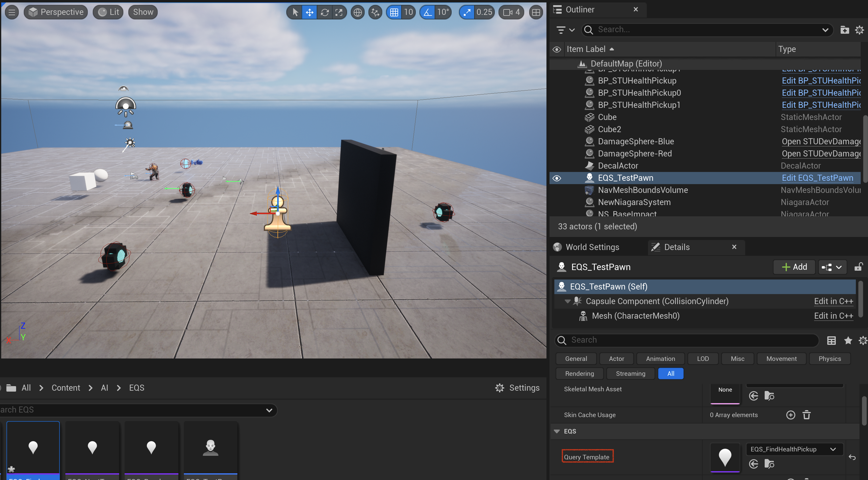
Task: Toggle EQS_TestPawn visibility eye
Action: click(x=557, y=178)
